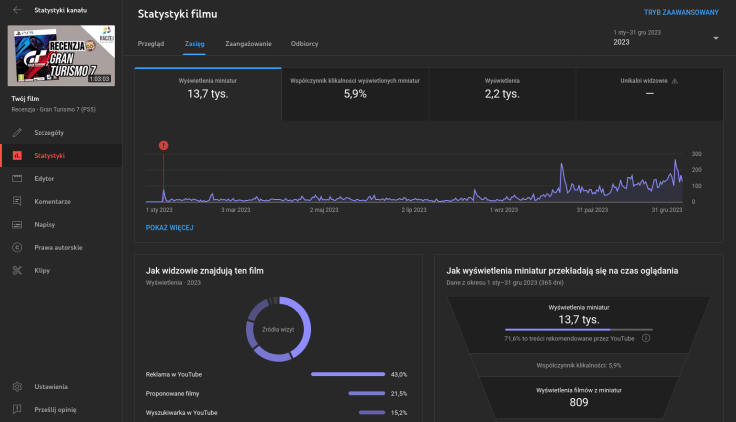736x422 pixels.
Task: Switch to the Zaangażowanie tab
Action: [x=247, y=45]
